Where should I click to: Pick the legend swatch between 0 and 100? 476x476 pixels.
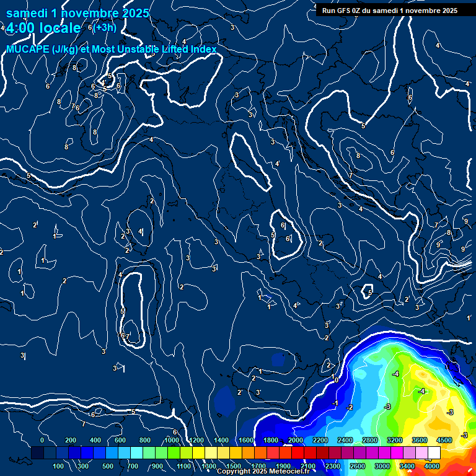pos(50,452)
